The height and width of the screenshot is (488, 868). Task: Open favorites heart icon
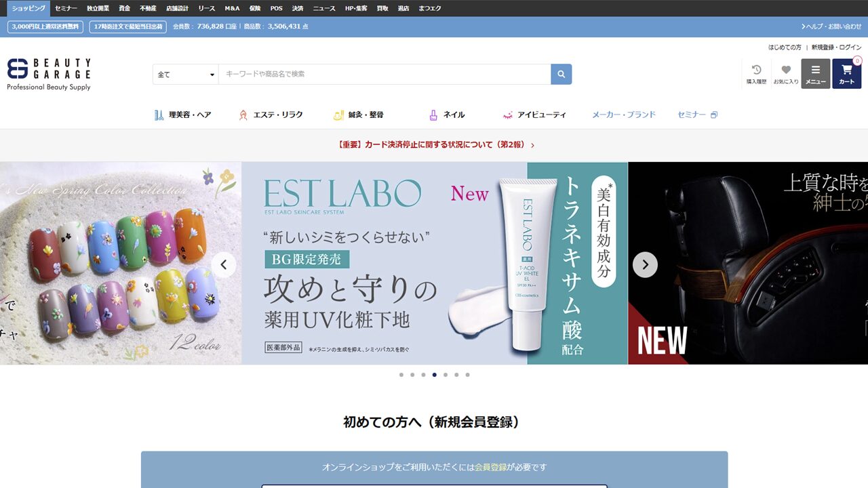[786, 73]
